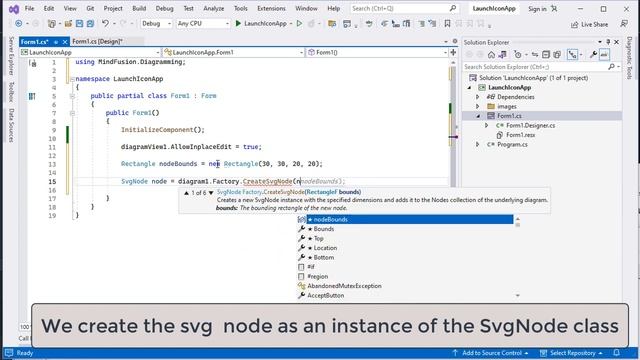
Task: Open the Extensions menu
Action: pyautogui.click(x=271, y=8)
